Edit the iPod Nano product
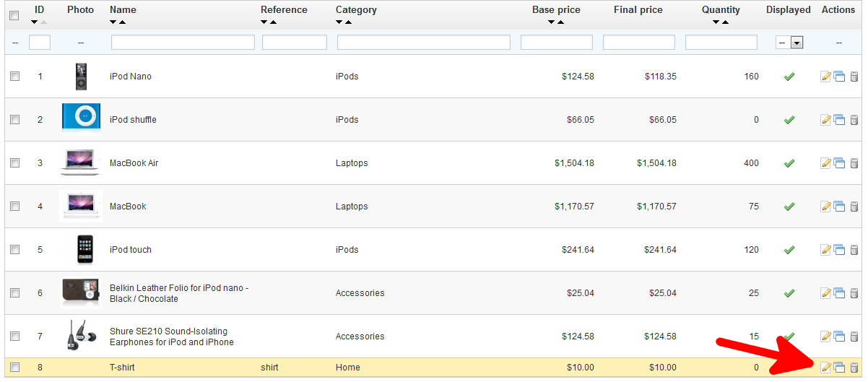 (x=826, y=77)
